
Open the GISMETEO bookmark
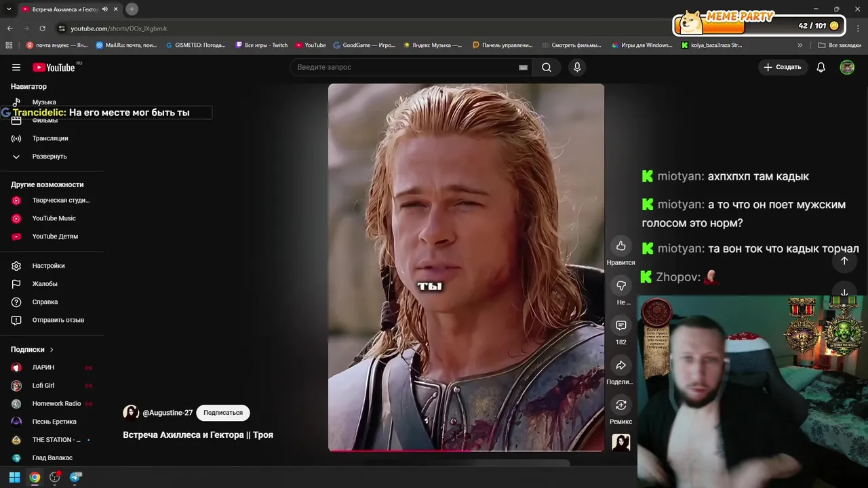click(x=195, y=45)
